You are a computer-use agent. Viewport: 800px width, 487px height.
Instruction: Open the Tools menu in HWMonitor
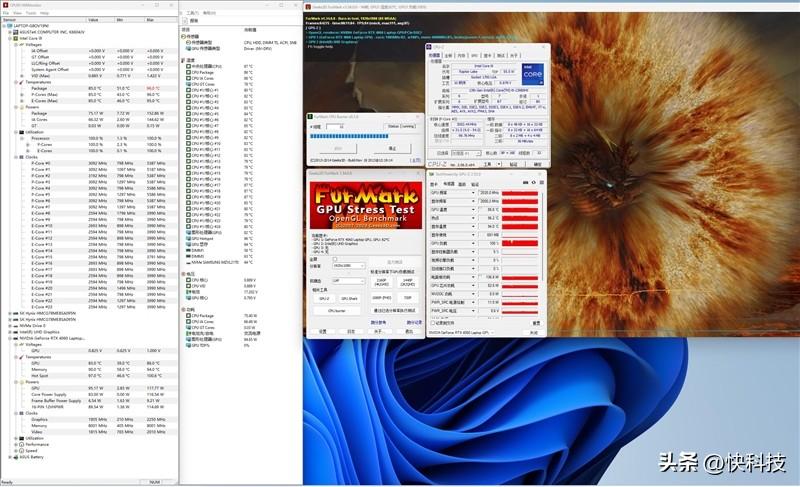30,12
